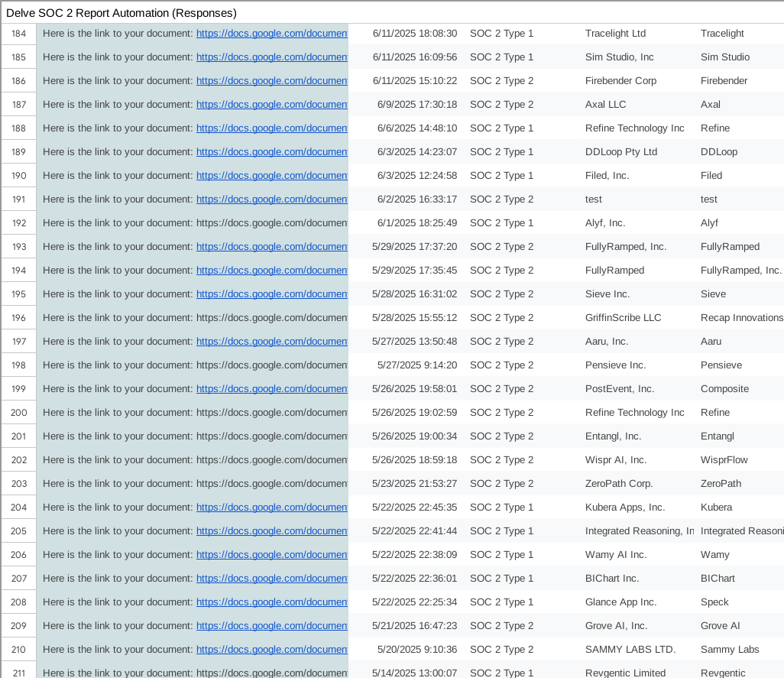The image size is (784, 678).
Task: Select cell 'Tracelight Ltd'
Action: click(x=615, y=34)
